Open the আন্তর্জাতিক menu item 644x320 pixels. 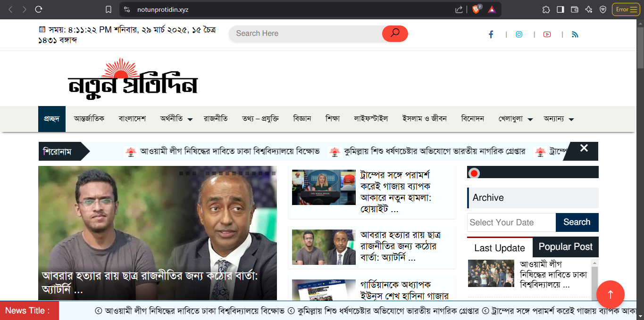(89, 119)
